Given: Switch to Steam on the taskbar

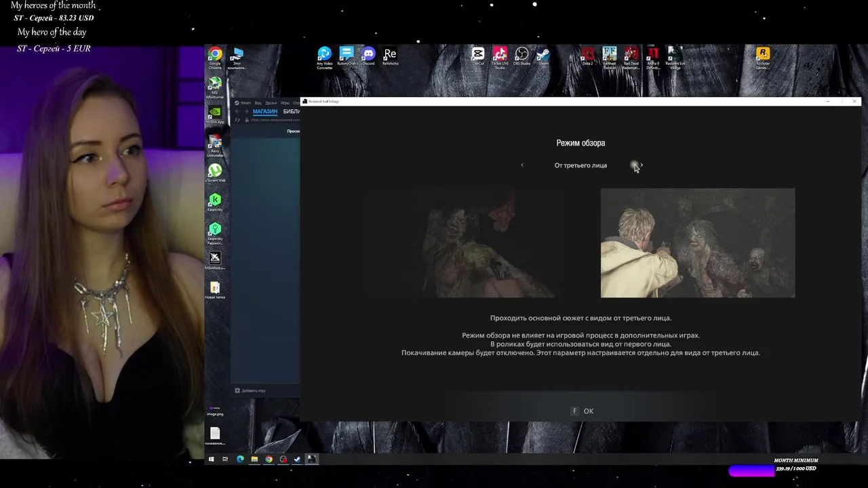Looking at the screenshot, I should tap(297, 459).
